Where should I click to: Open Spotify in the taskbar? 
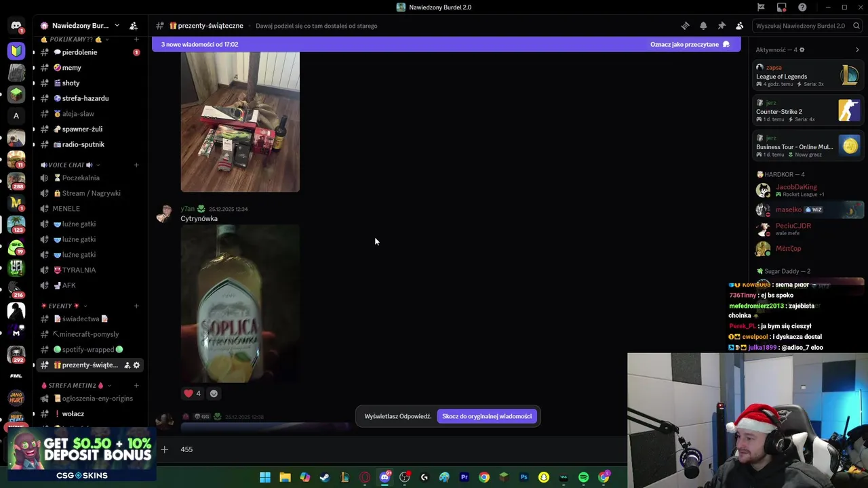pos(583,477)
